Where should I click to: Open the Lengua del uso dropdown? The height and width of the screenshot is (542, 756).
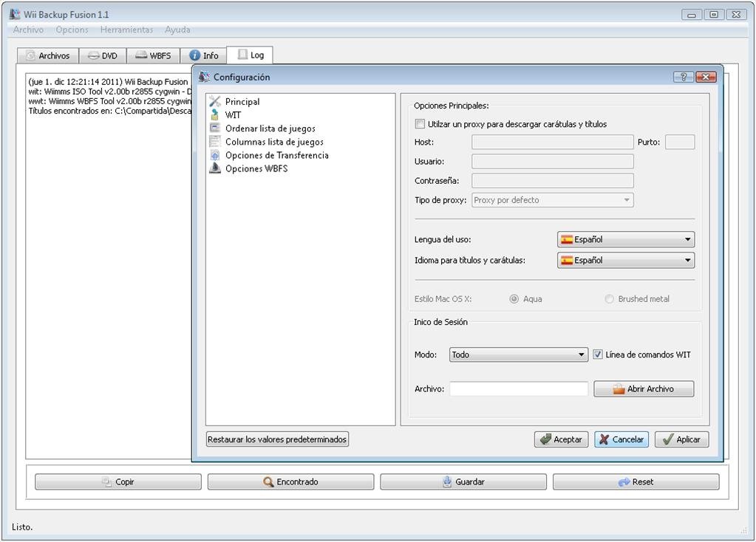(x=626, y=239)
